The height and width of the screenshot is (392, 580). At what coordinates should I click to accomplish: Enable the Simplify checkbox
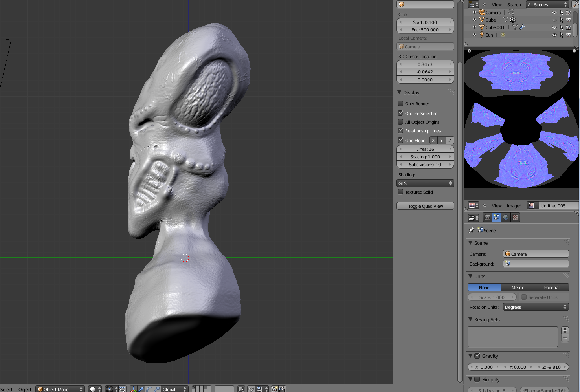click(x=477, y=379)
